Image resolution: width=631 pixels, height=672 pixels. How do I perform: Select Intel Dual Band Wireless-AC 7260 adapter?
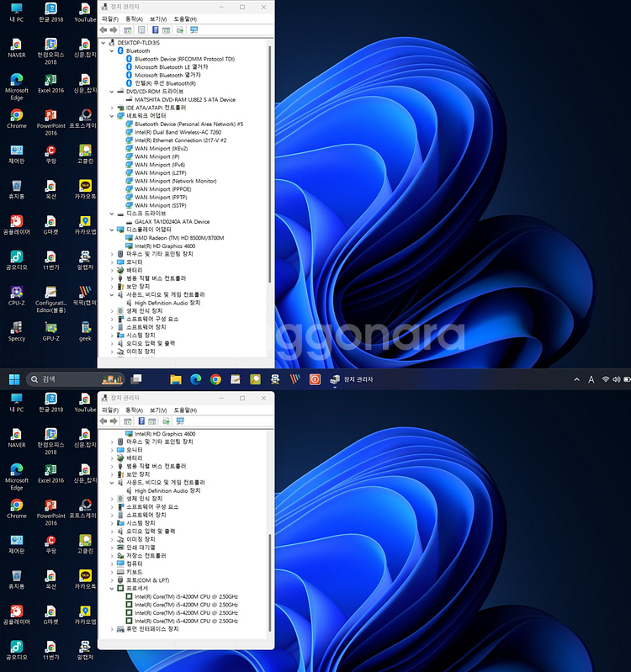click(178, 132)
